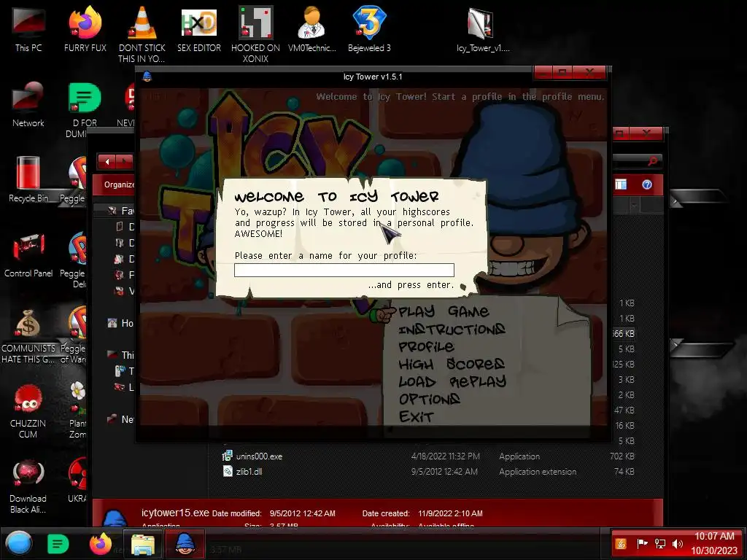Open the Peggle desktop icon beside Recycle Bin
Viewport: 747px width, 560px height.
click(x=76, y=179)
